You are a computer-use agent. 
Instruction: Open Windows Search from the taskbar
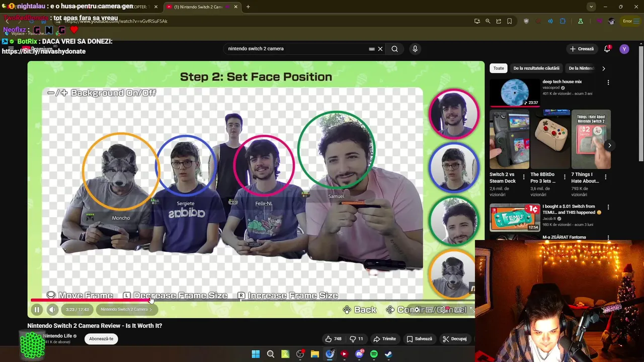[271, 354]
